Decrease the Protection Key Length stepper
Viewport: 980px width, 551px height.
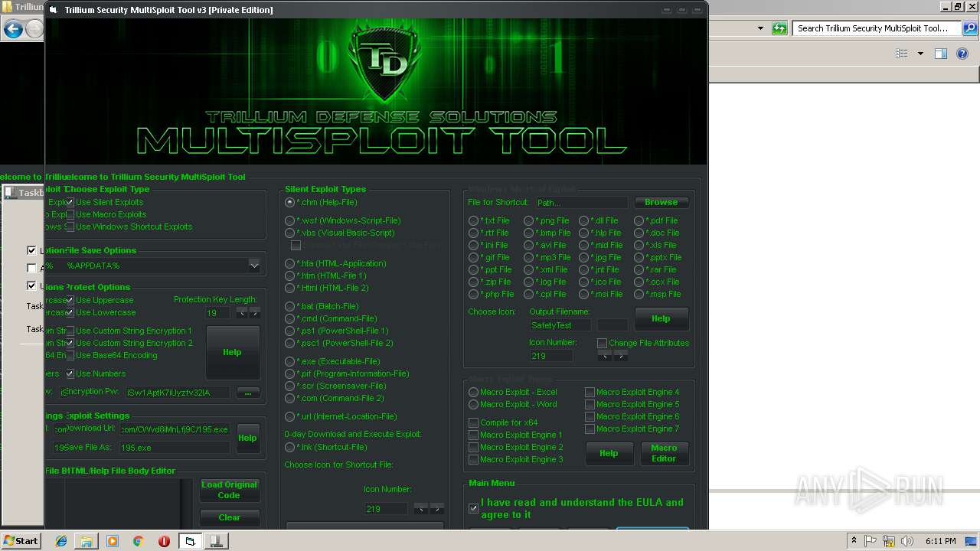(x=241, y=313)
